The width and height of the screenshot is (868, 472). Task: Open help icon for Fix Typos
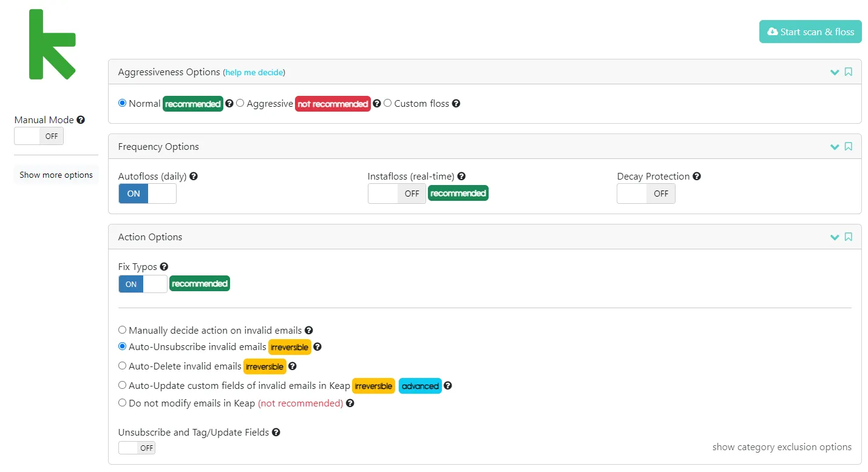164,267
